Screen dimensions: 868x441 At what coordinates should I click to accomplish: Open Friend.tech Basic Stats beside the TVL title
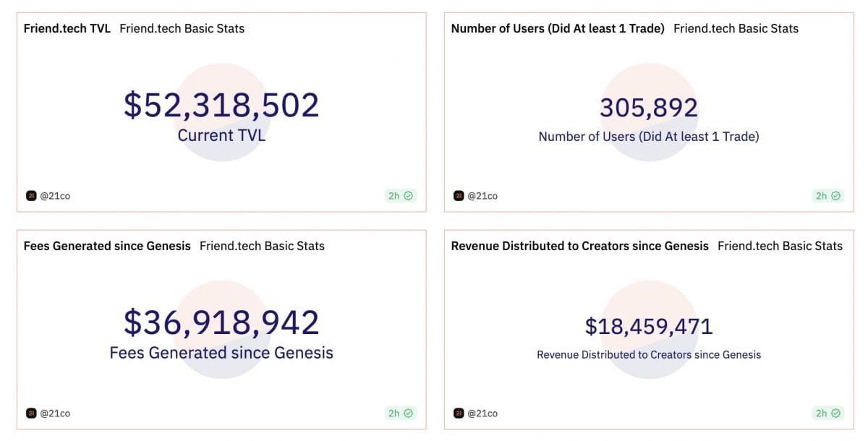[182, 28]
